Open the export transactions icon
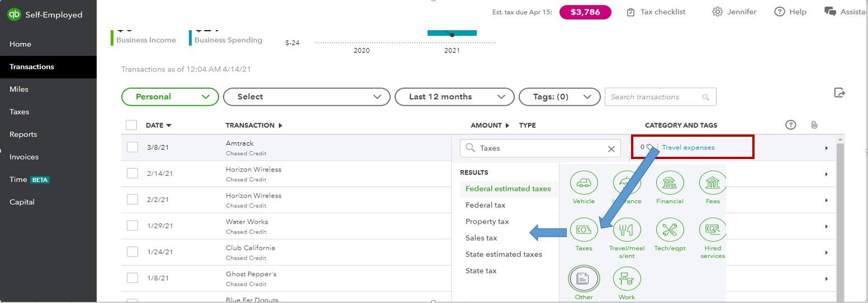 (x=839, y=93)
